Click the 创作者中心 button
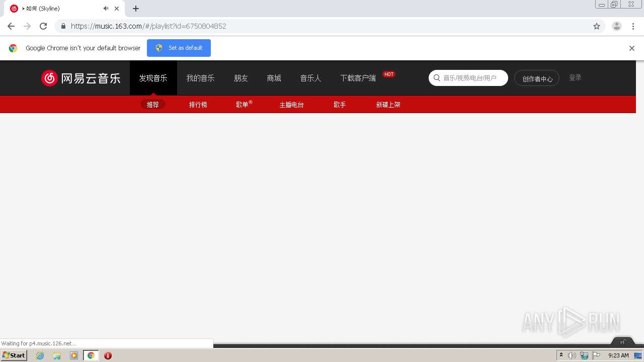 [537, 78]
